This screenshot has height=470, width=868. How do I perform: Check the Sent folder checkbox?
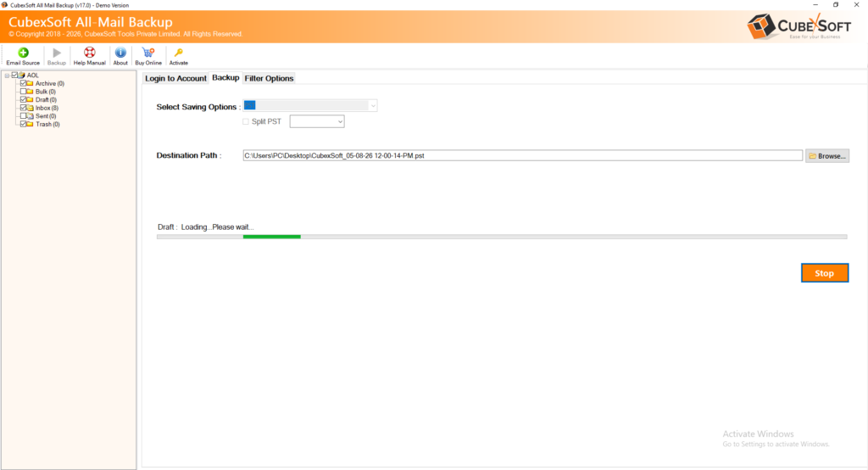click(23, 116)
